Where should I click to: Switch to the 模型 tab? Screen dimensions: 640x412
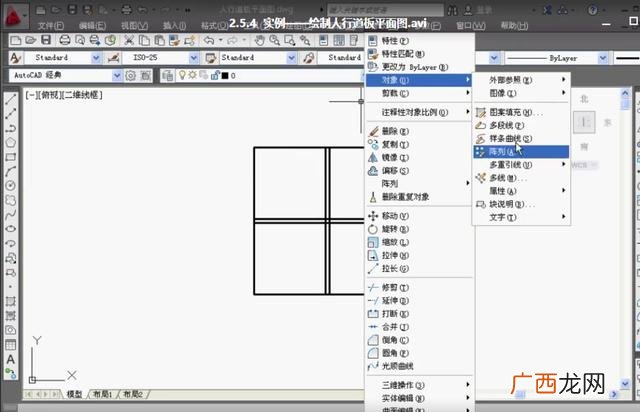pyautogui.click(x=74, y=394)
